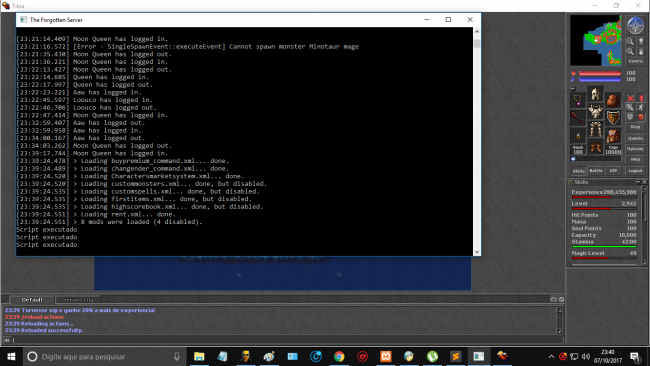Enable full defense shield mode

coord(630,117)
